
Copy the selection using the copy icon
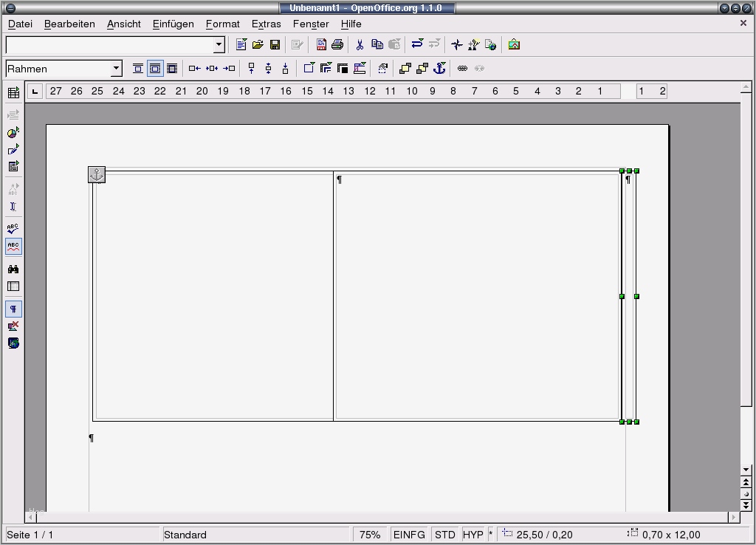(x=377, y=45)
